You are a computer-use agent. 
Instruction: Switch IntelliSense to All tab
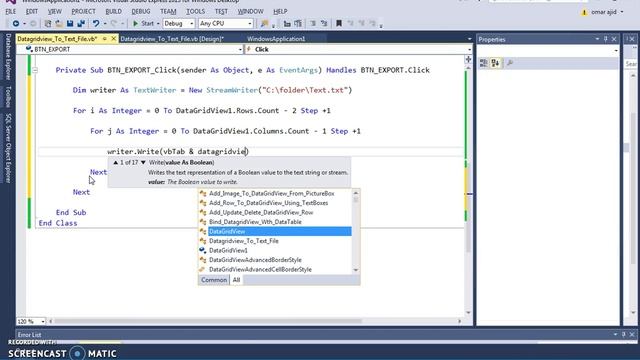click(x=236, y=280)
